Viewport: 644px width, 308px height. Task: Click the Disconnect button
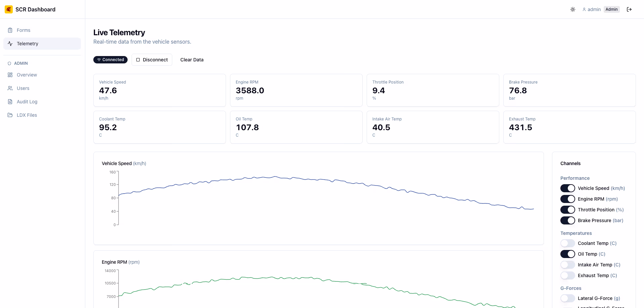tap(152, 60)
